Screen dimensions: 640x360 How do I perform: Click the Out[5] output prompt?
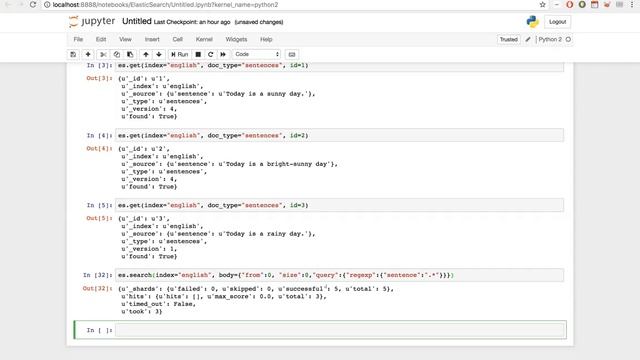99,218
